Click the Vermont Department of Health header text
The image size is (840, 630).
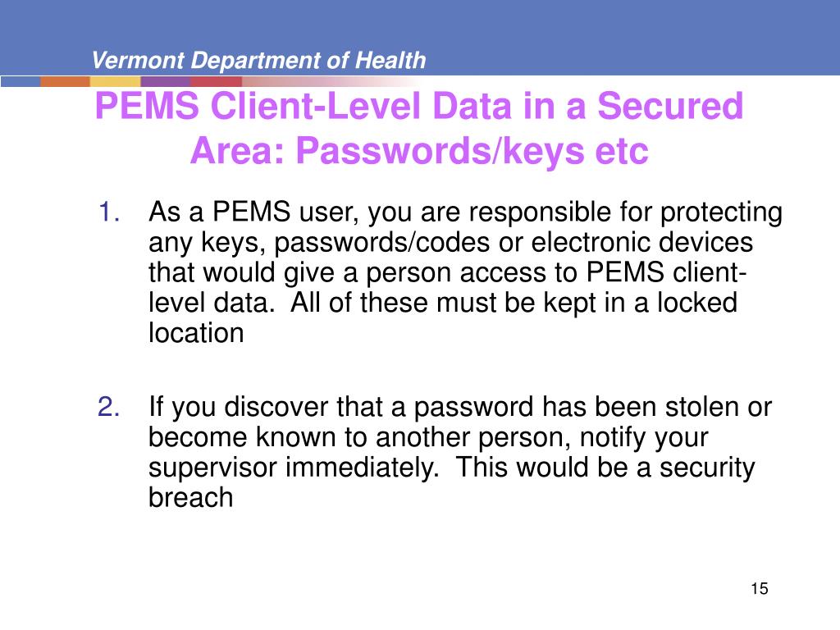(x=258, y=60)
